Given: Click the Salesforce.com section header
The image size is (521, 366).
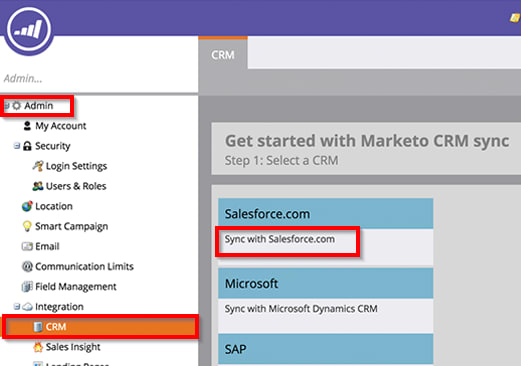Looking at the screenshot, I should 326,214.
